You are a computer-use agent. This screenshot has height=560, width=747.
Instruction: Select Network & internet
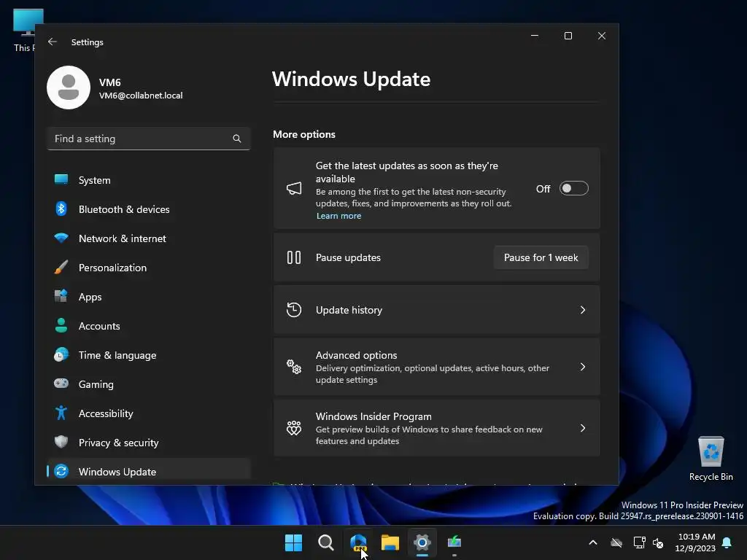coord(149,238)
